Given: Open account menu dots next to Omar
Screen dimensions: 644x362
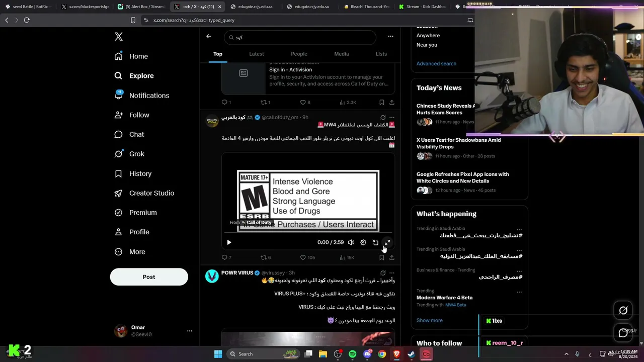Looking at the screenshot, I should coord(190,331).
